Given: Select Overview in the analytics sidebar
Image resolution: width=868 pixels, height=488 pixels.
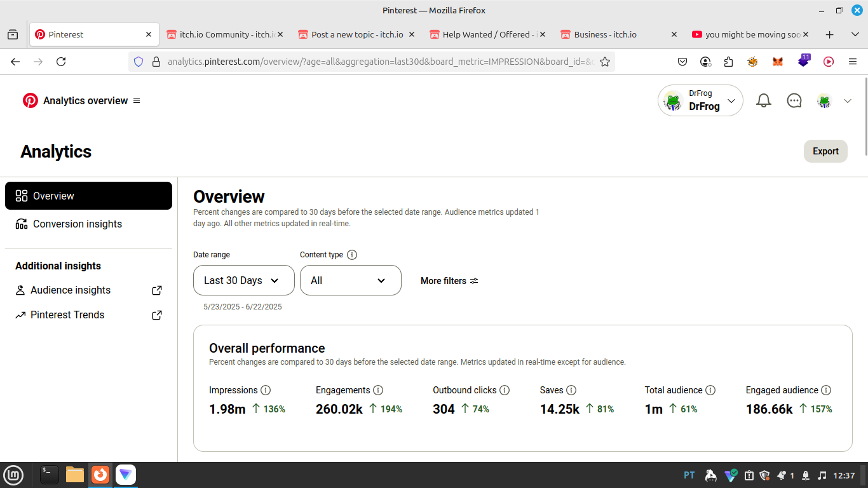Looking at the screenshot, I should point(88,196).
